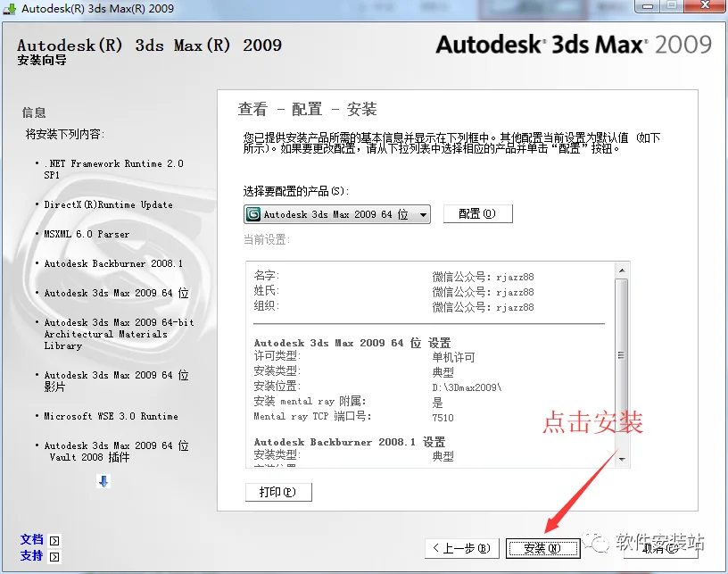Cancel the setup with the 取消 button

pos(661,548)
